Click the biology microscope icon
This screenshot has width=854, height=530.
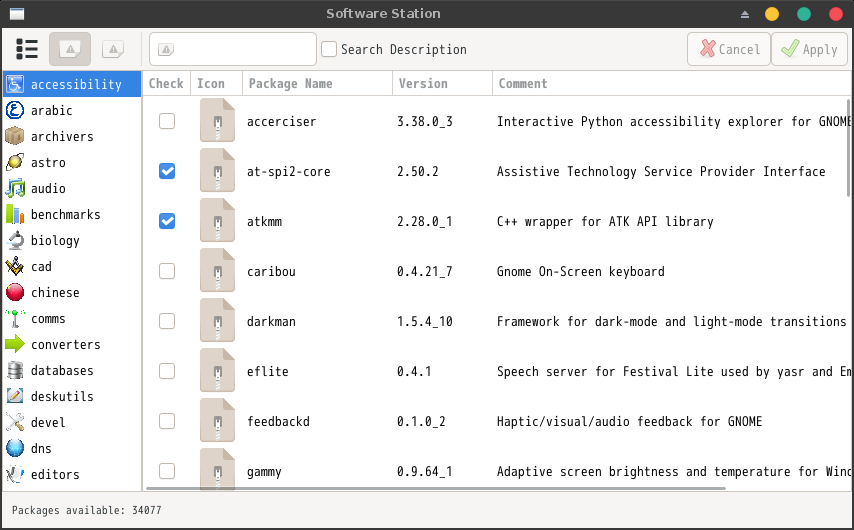pyautogui.click(x=15, y=240)
